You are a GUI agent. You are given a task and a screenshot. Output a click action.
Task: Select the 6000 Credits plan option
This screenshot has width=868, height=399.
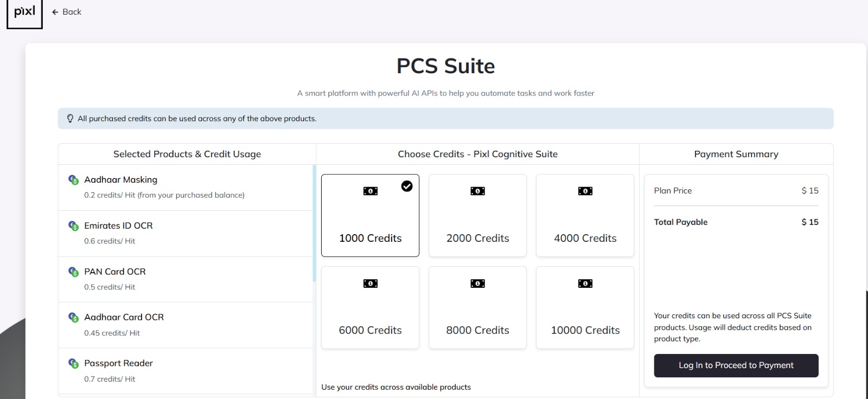(370, 308)
